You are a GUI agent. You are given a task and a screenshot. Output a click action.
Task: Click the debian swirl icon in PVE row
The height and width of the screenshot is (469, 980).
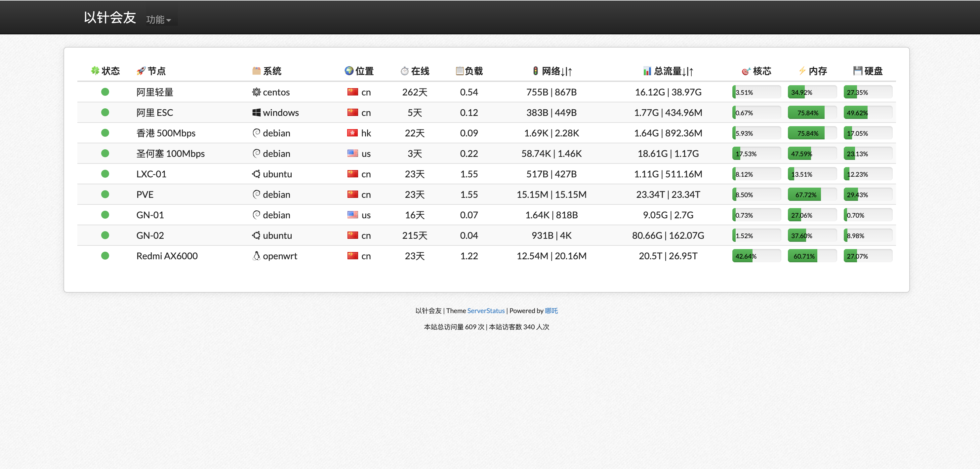[257, 195]
